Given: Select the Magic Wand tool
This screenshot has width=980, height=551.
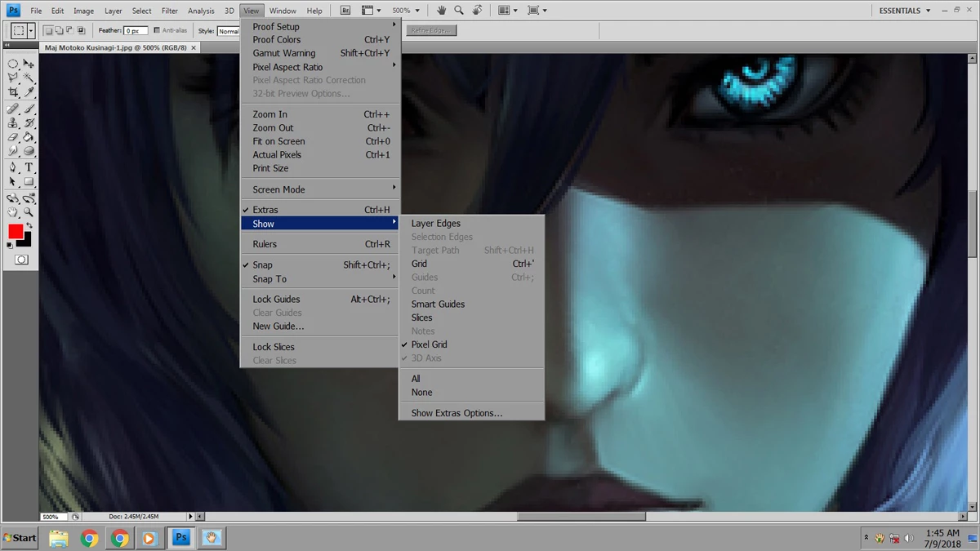Looking at the screenshot, I should coord(29,78).
